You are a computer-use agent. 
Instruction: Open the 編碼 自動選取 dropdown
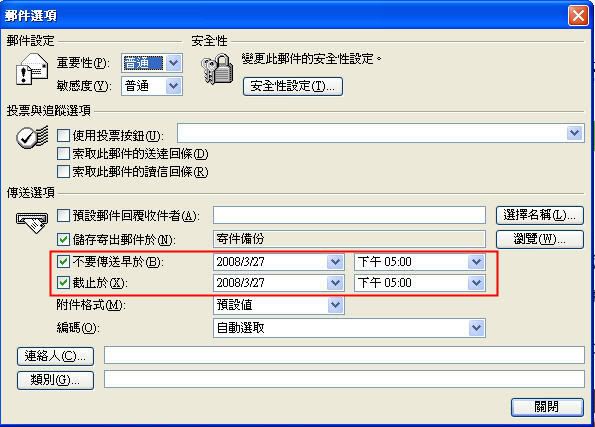click(x=476, y=328)
